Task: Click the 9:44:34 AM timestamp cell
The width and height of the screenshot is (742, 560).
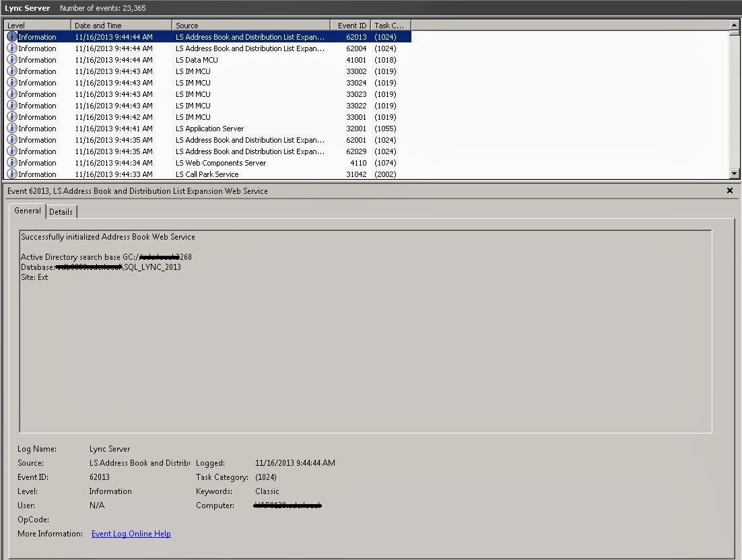Action: pyautogui.click(x=114, y=163)
